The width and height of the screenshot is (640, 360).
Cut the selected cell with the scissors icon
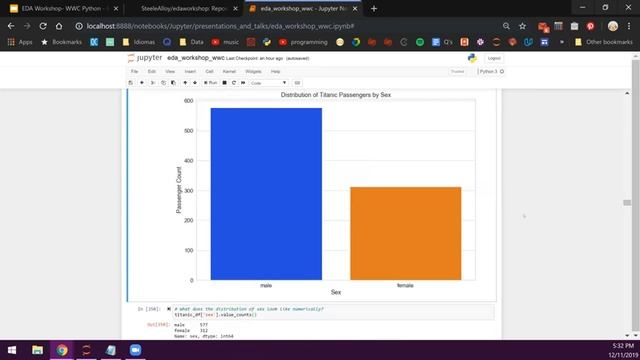point(153,83)
